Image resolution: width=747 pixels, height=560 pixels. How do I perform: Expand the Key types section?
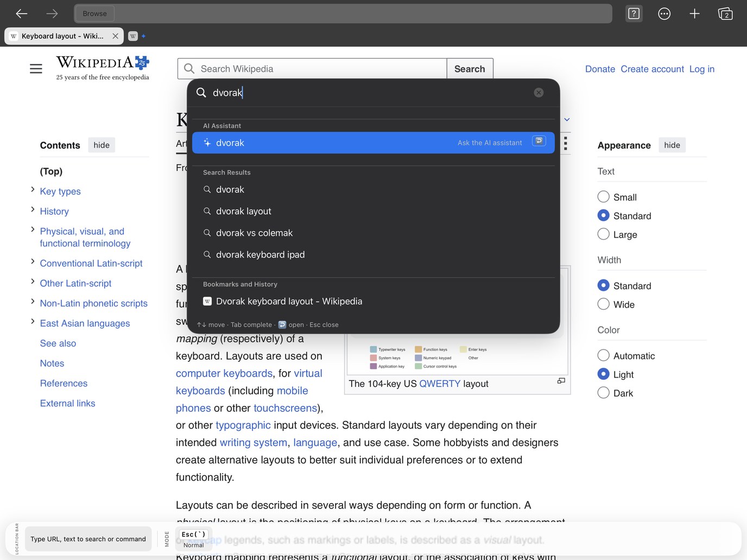coord(33,189)
